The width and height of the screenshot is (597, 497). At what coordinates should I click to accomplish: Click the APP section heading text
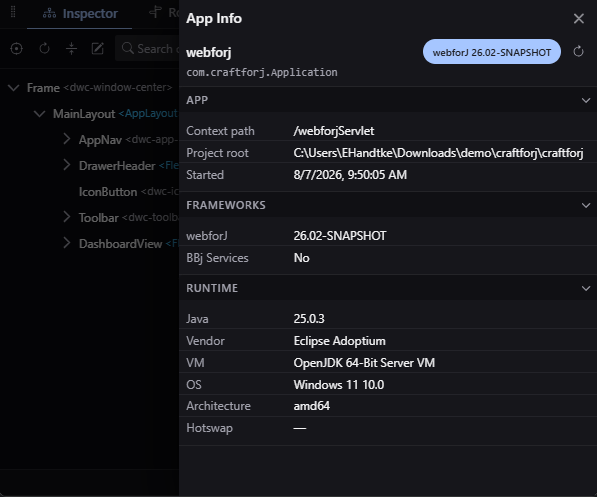[197, 100]
